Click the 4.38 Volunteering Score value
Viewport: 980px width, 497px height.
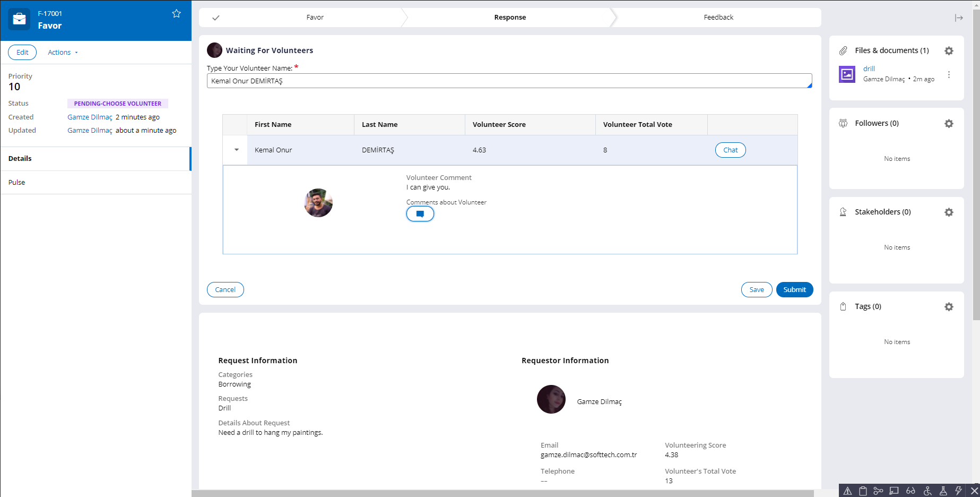(x=672, y=455)
